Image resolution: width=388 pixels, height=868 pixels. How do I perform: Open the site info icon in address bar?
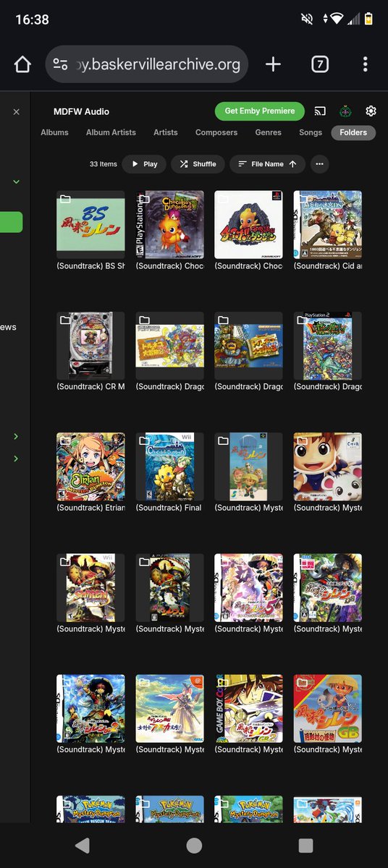click(61, 64)
